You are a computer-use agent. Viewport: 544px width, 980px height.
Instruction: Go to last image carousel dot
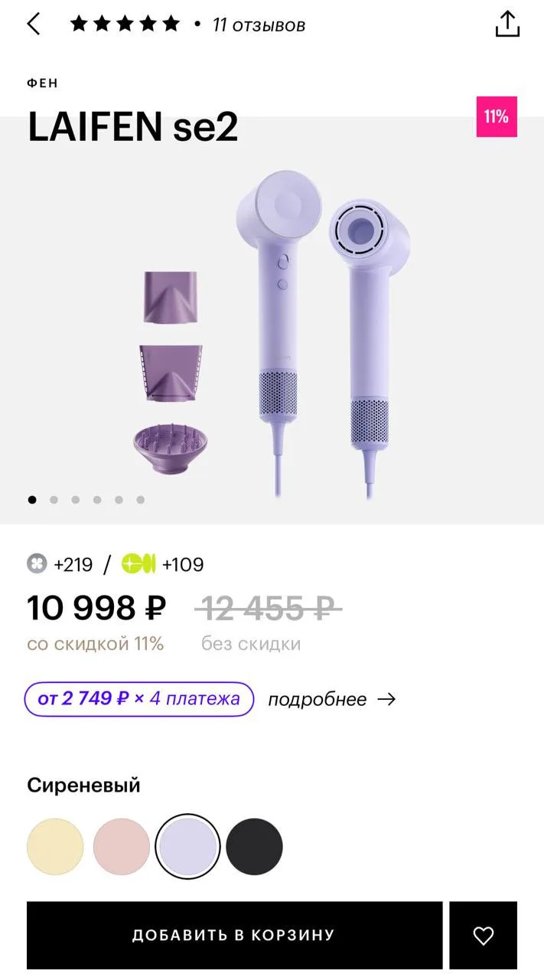[x=140, y=500]
